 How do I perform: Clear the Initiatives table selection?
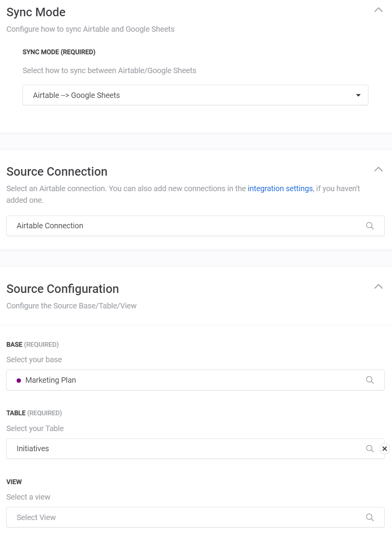click(x=384, y=448)
